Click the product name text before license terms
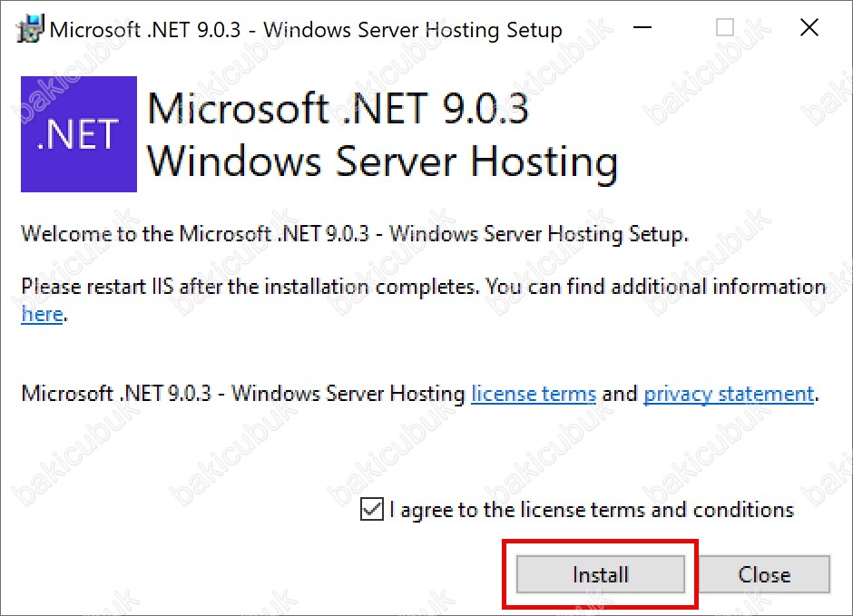 [243, 393]
